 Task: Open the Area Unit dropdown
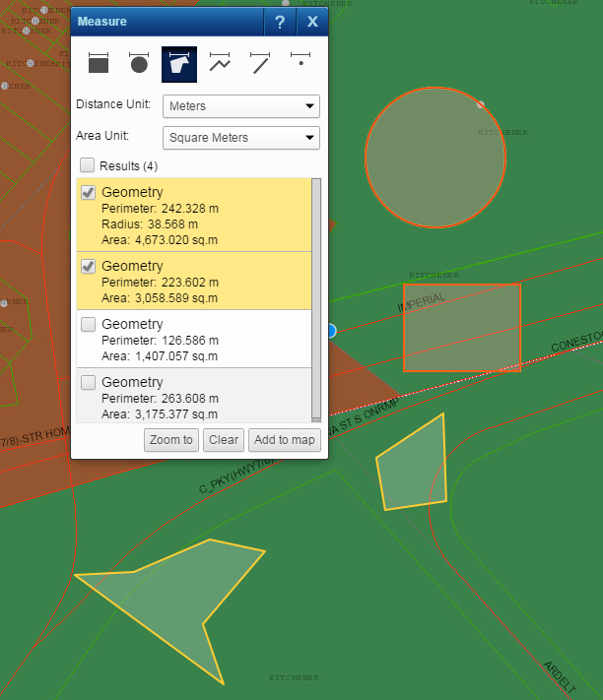241,138
